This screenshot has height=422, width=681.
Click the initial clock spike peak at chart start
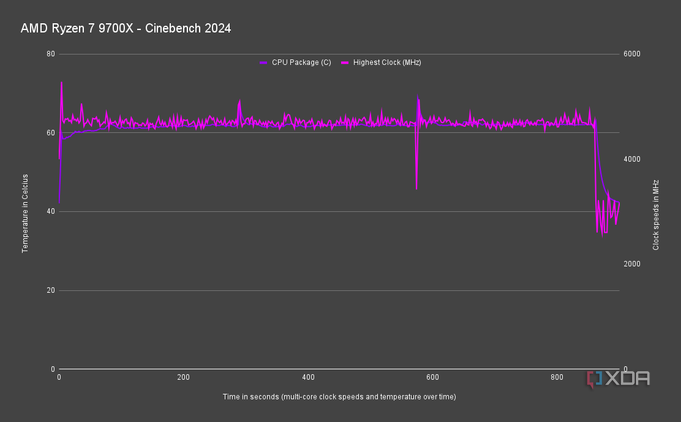click(x=61, y=82)
